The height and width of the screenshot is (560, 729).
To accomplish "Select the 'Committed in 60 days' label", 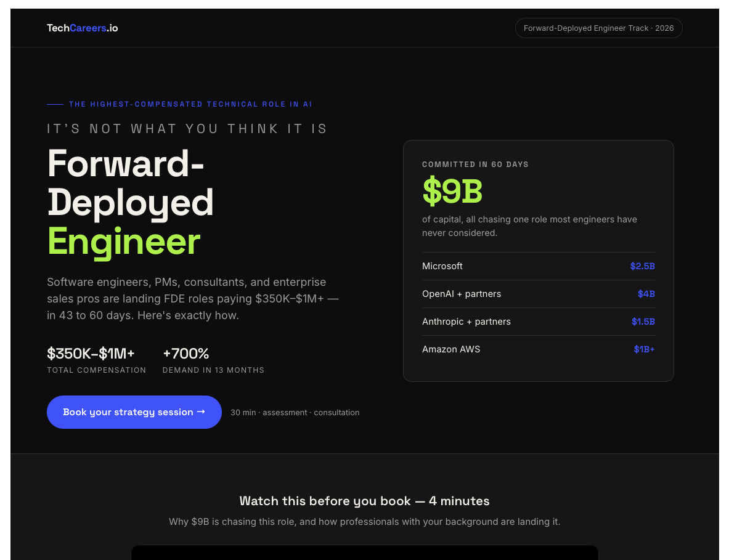I will pyautogui.click(x=475, y=164).
